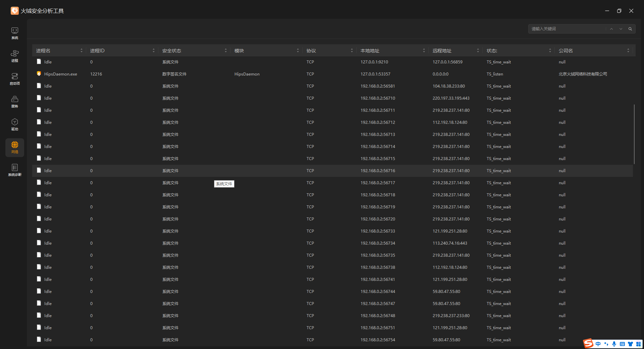
Task: Sort by 状态 column sort arrows
Action: 550,50
